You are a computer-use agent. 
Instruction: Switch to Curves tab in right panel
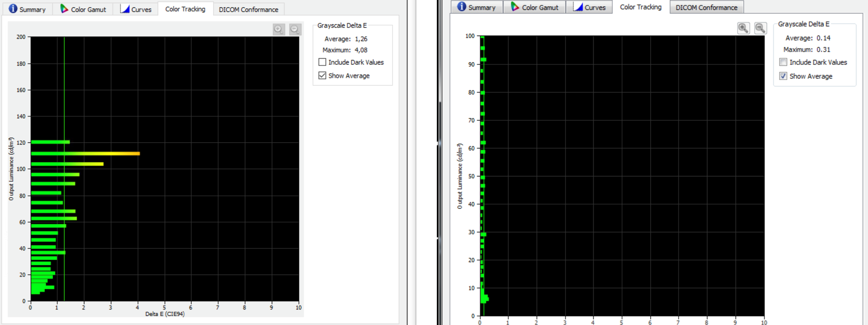589,7
